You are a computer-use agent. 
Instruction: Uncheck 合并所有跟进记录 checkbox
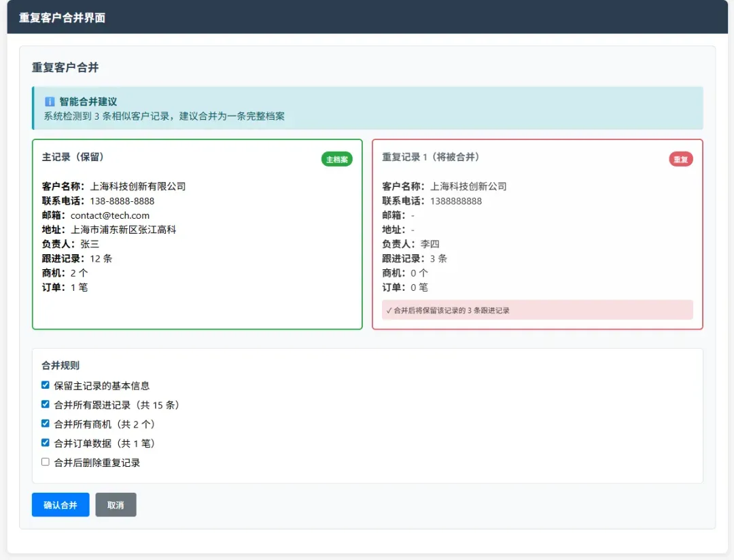[x=46, y=404]
